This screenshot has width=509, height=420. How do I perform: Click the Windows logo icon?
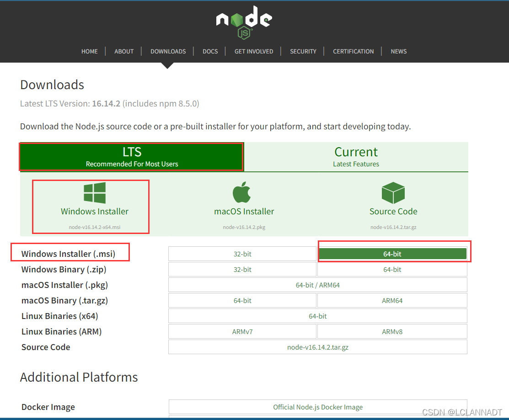(x=95, y=193)
